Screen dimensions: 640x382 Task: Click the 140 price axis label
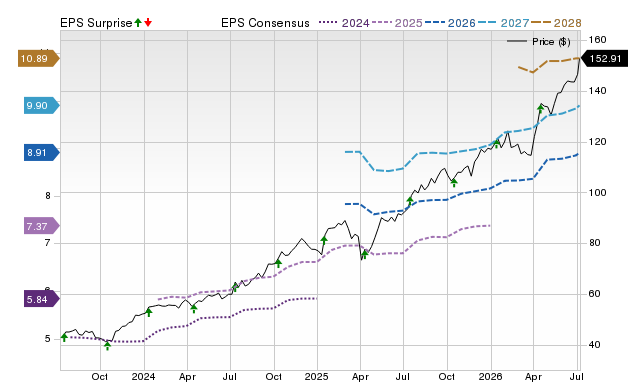(597, 91)
